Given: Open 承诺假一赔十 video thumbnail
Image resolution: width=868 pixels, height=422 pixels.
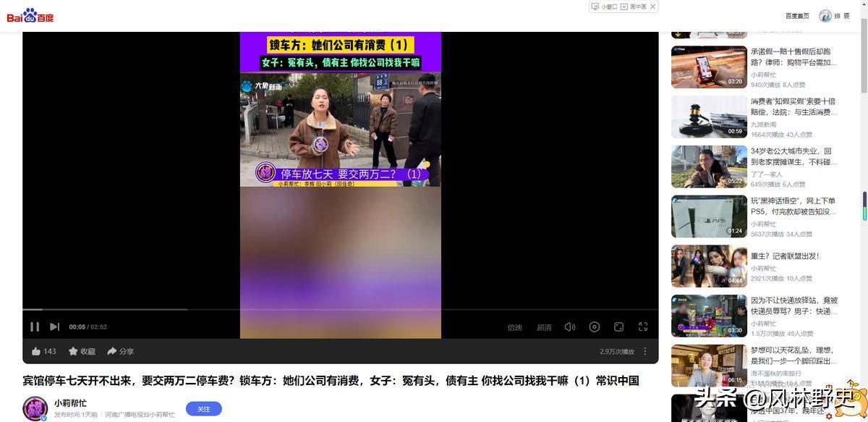Looking at the screenshot, I should 709,67.
